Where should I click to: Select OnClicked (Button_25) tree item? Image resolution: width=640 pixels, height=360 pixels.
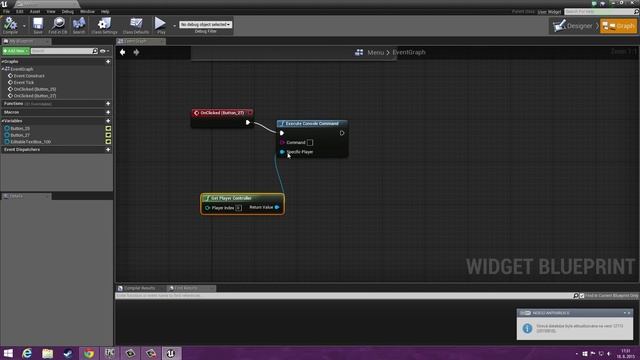click(x=35, y=89)
